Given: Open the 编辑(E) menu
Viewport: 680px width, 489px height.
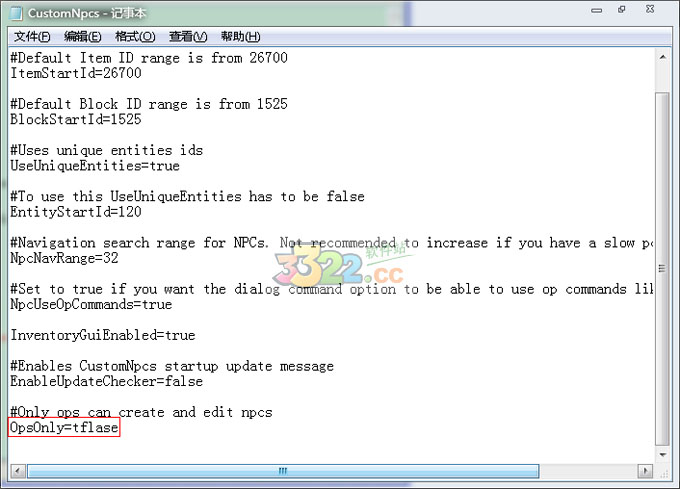Looking at the screenshot, I should point(82,36).
